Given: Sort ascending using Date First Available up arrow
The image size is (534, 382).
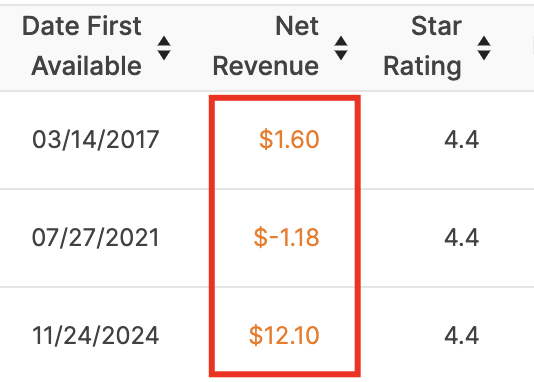Looking at the screenshot, I should [x=164, y=41].
